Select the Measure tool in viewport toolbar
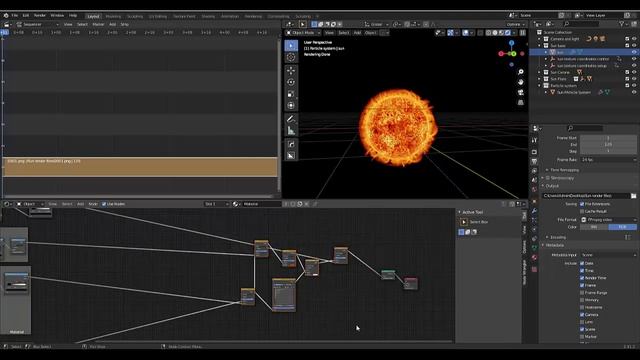 coord(291,131)
